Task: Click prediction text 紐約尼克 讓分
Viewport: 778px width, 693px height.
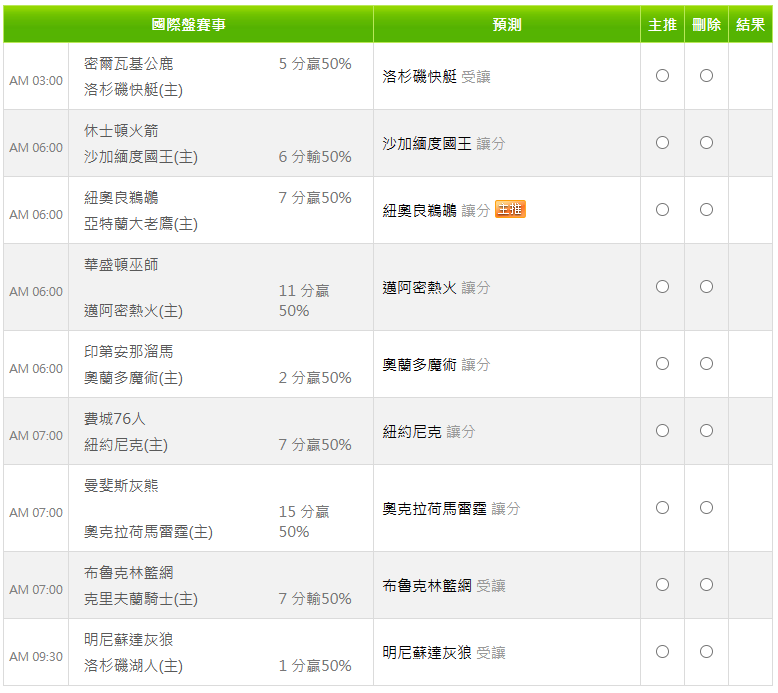Action: tap(429, 432)
